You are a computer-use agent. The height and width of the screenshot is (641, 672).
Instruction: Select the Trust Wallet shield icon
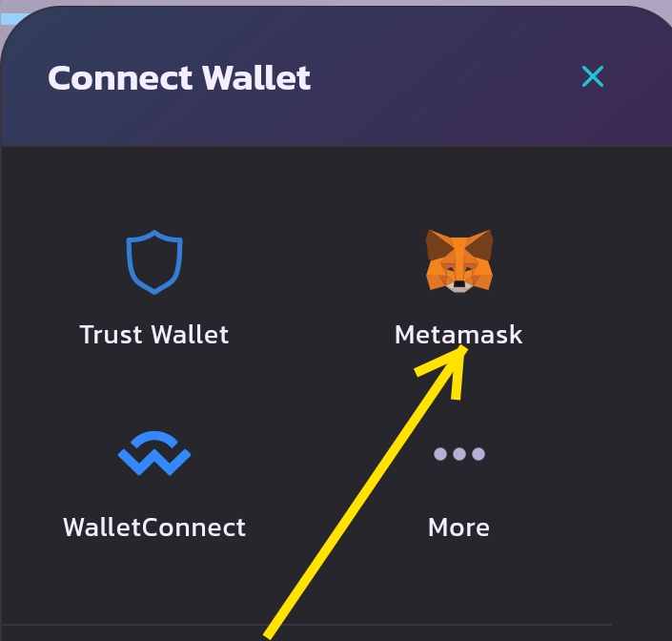[154, 262]
